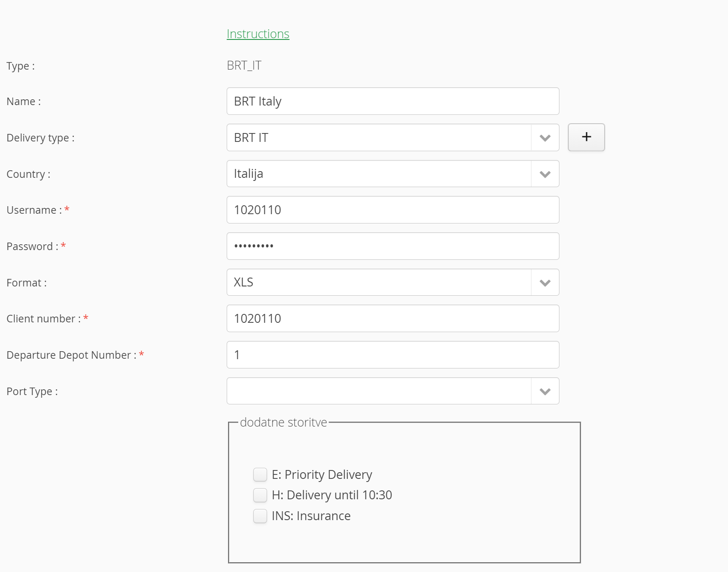This screenshot has width=728, height=572.
Task: Click the dodatne storitve group title
Action: point(283,422)
